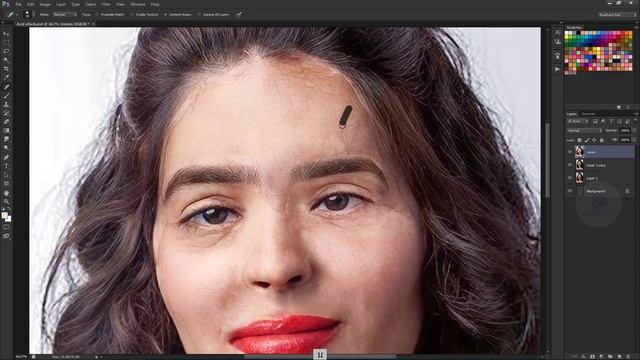Switch to the Channels tab
This screenshot has width=640, height=360.
point(588,114)
